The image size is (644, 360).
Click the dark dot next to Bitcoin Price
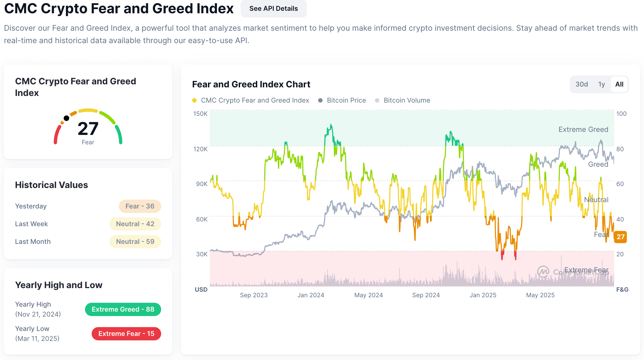(321, 100)
